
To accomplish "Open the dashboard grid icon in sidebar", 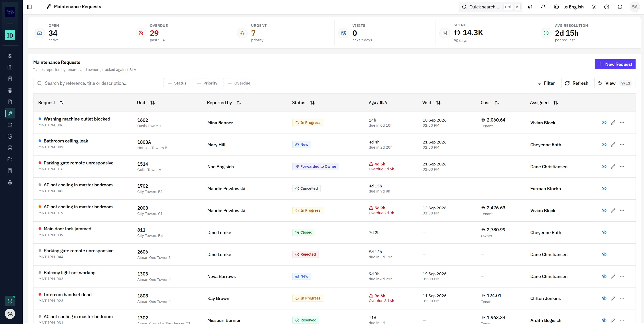I will point(10,56).
